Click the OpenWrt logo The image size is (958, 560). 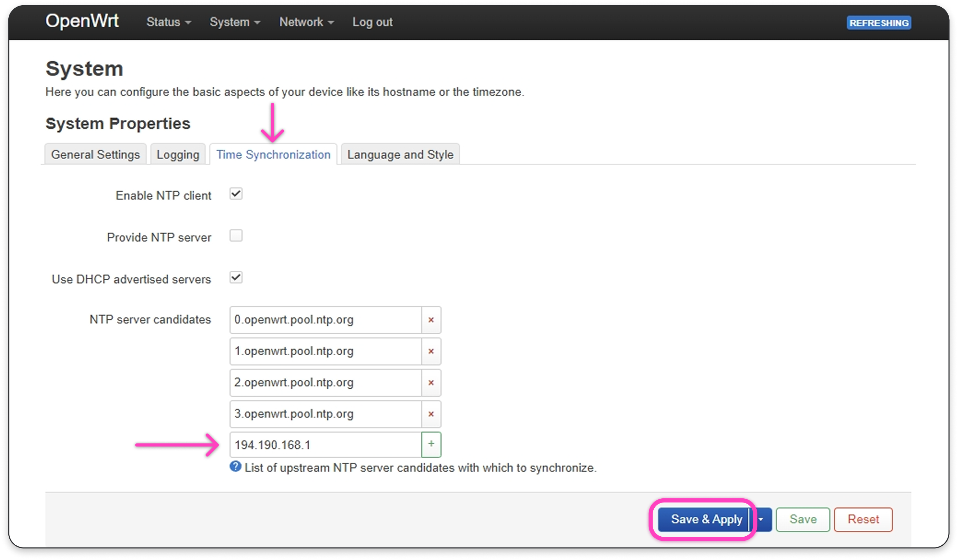[82, 21]
